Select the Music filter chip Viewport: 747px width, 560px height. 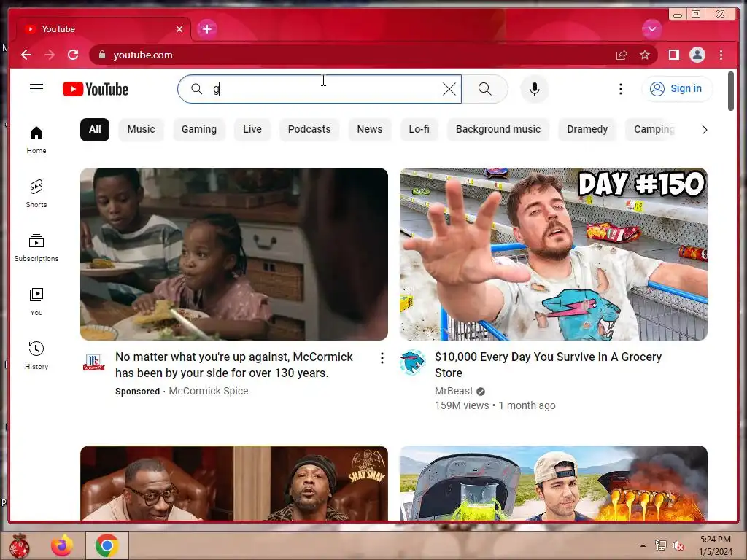coord(141,130)
